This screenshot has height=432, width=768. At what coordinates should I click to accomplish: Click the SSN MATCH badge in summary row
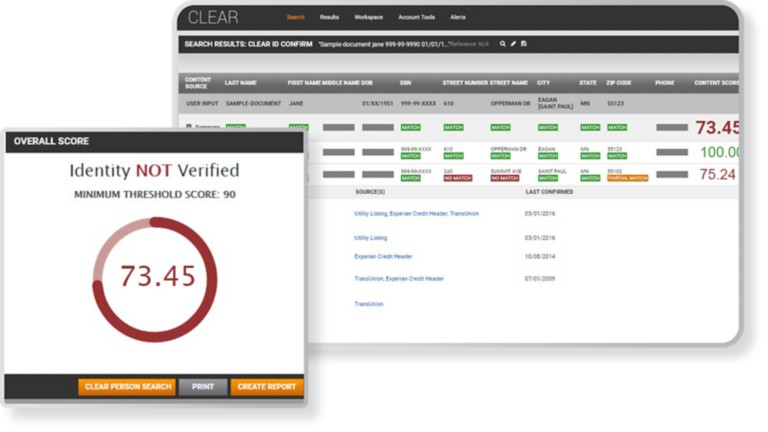410,127
